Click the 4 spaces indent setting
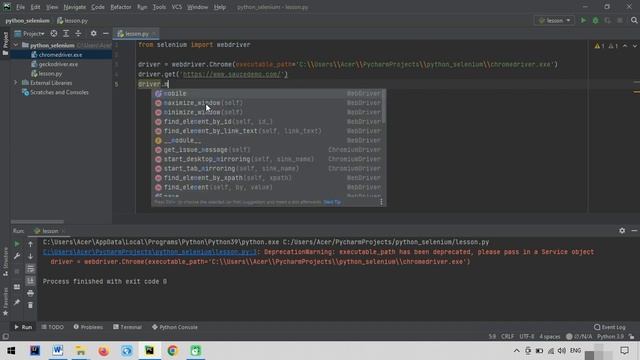 [x=550, y=337]
